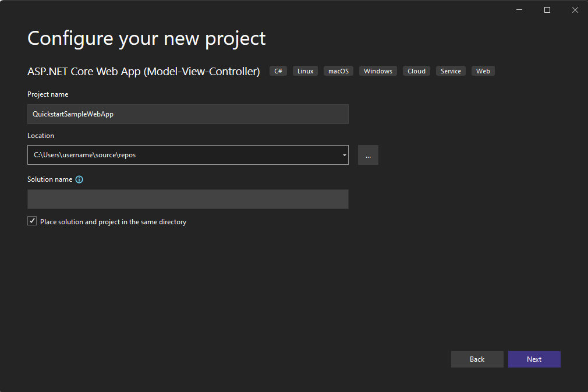Click the C:\Users\username\source\repos path
This screenshot has height=392, width=588.
85,155
